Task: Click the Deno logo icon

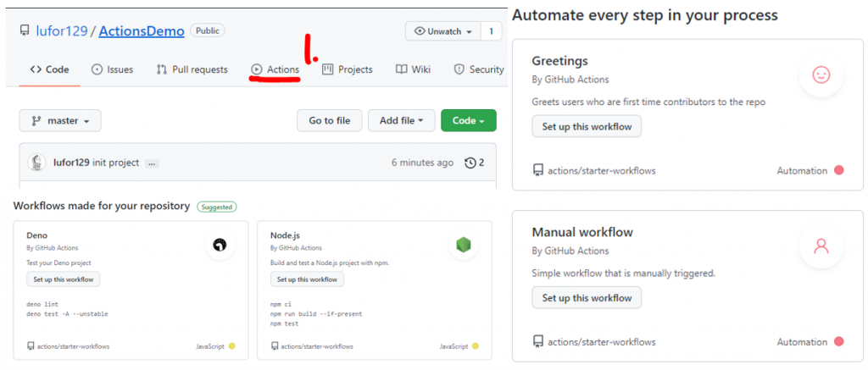Action: coord(220,245)
